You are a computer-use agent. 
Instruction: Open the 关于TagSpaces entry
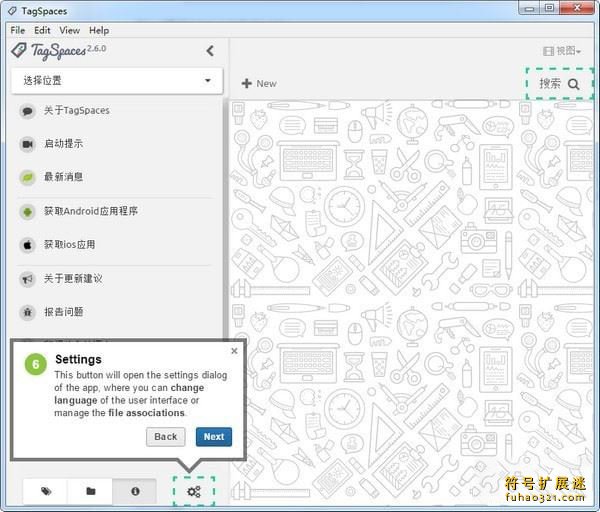coord(77,111)
